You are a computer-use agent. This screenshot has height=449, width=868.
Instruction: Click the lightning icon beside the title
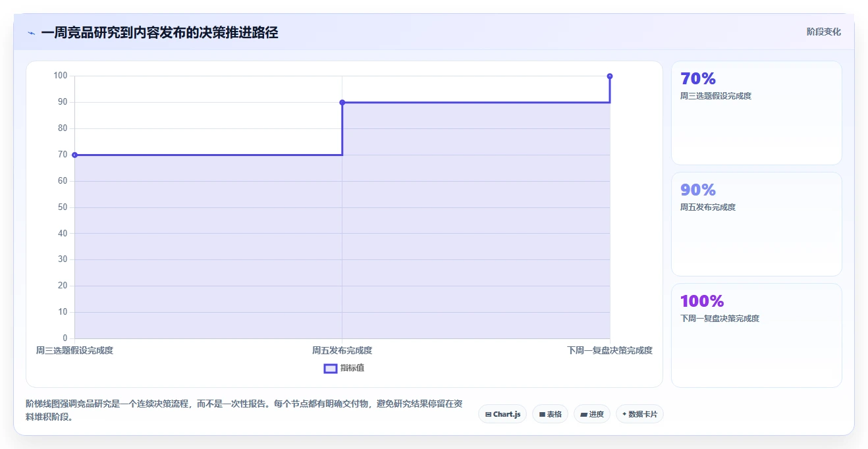pos(32,33)
